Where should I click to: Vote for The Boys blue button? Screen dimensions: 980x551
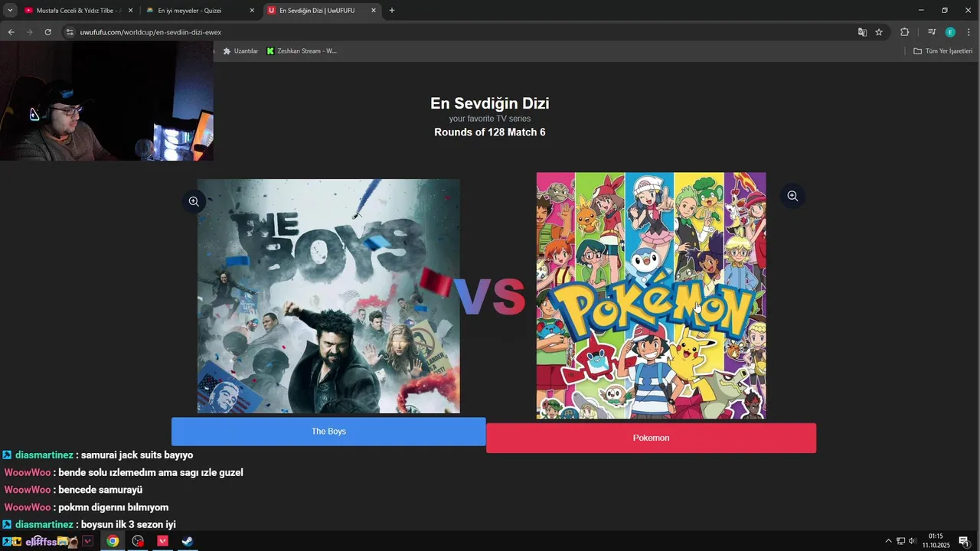click(328, 432)
